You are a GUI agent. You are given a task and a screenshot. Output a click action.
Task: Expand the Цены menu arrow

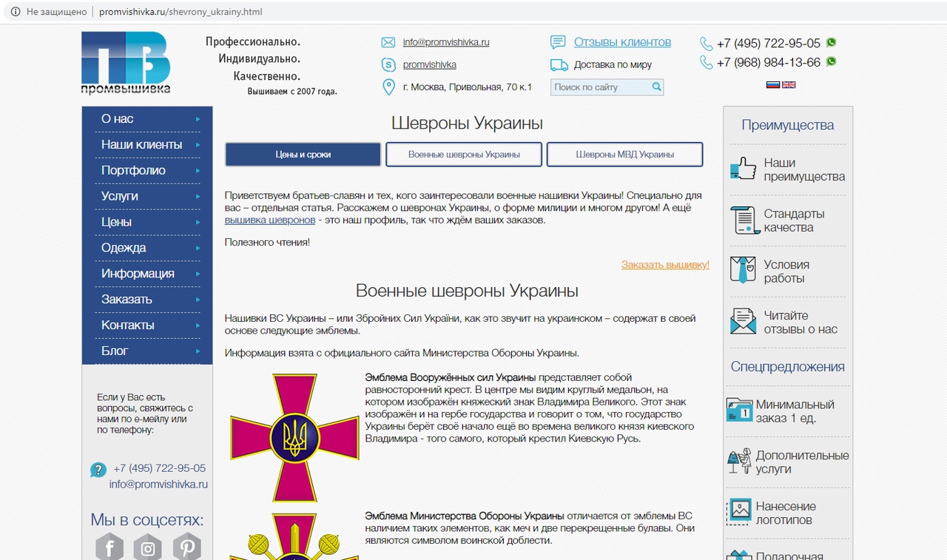click(198, 223)
